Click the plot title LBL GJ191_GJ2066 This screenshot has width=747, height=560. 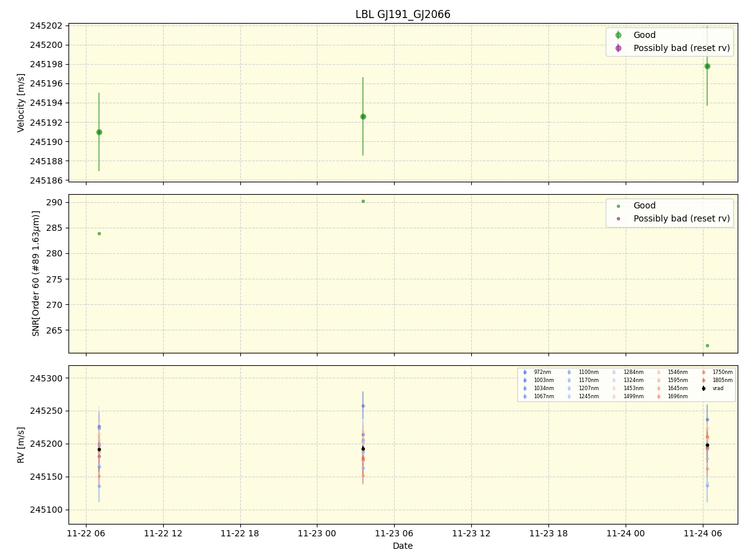(x=403, y=14)
